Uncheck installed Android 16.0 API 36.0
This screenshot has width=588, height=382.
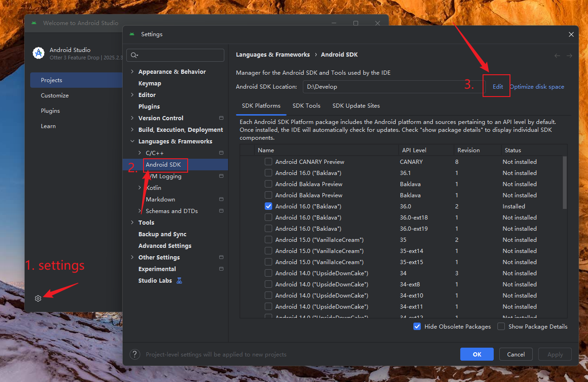(268, 206)
